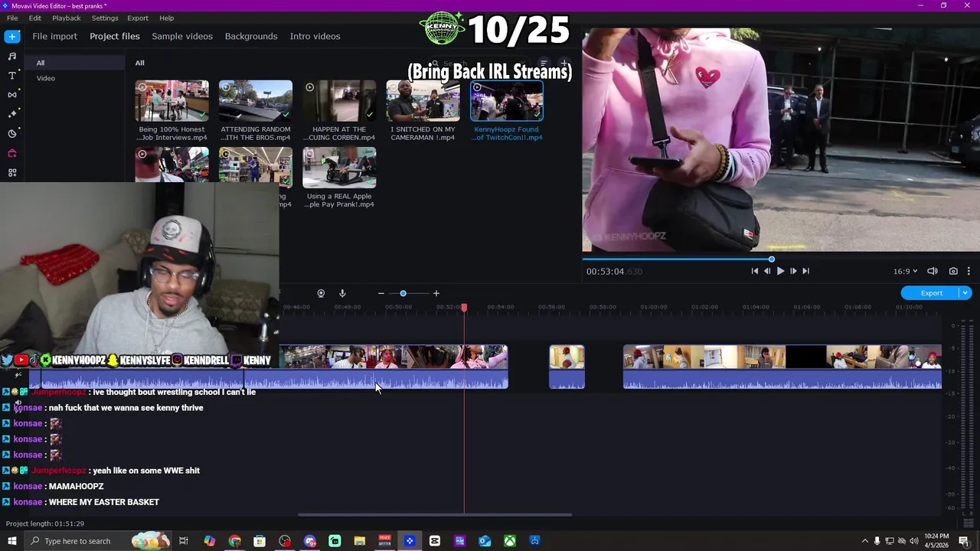Skip to previous clip in preview
The image size is (980, 551).
click(755, 271)
